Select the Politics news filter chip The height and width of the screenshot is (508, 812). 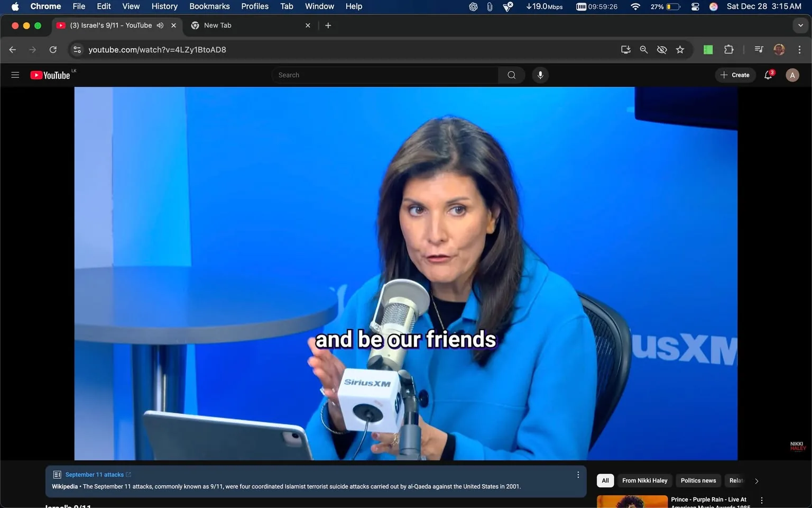pos(698,480)
